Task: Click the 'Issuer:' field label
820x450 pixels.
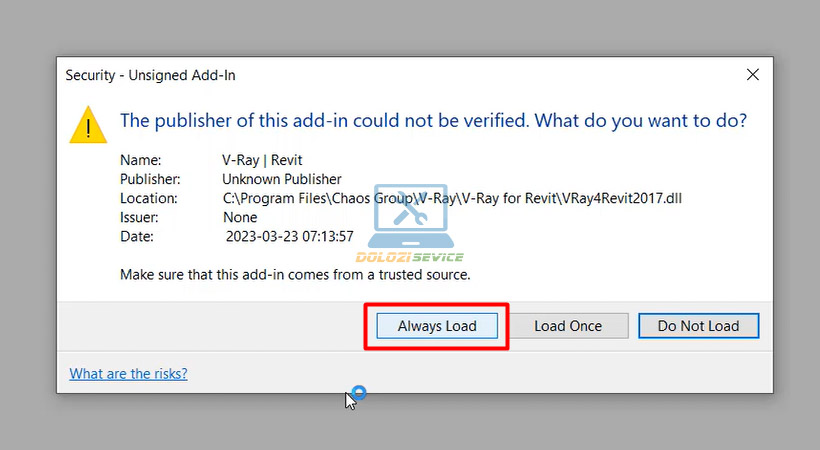Action: (x=141, y=217)
